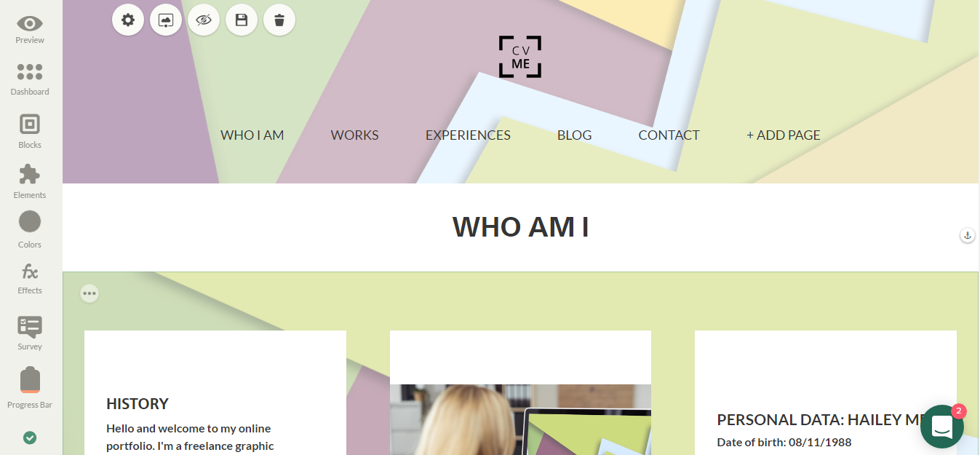Open the Elements puzzle icon
The image size is (980, 455).
pos(30,175)
